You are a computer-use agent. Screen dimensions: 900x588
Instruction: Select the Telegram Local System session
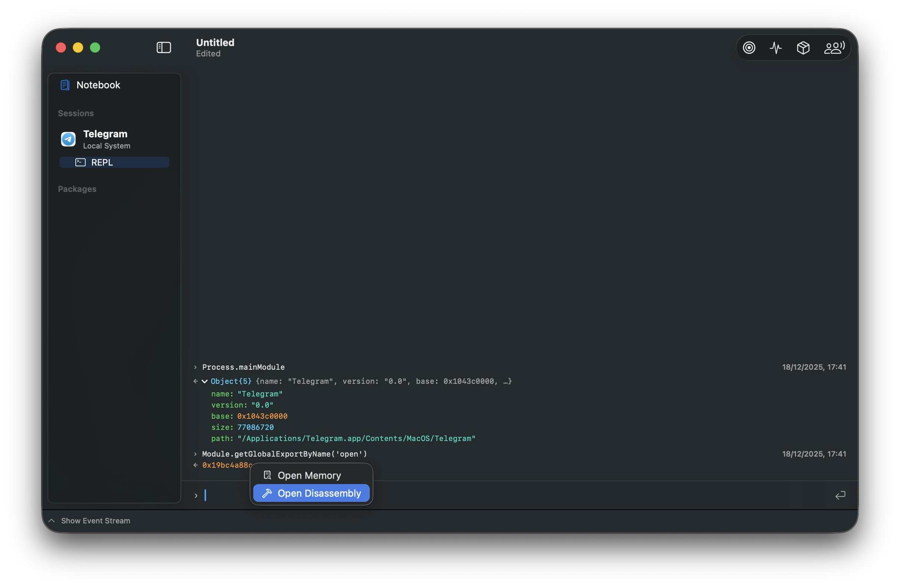[114, 139]
